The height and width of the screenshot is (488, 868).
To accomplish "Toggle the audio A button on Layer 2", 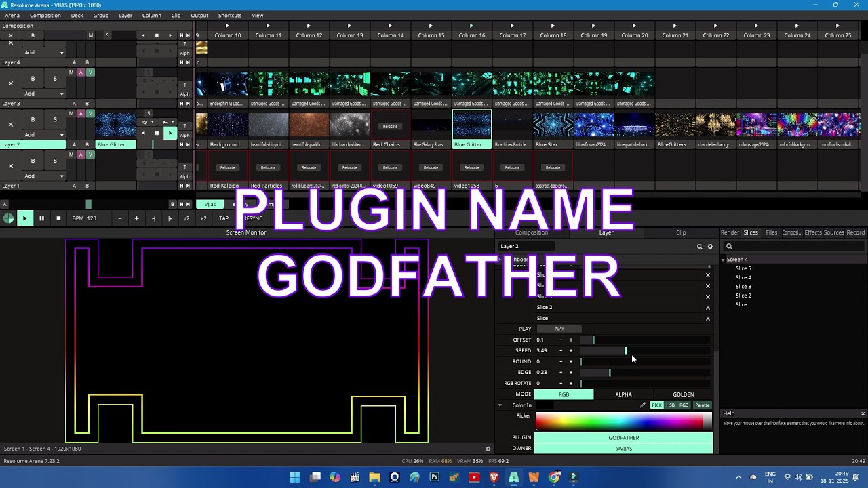I will [81, 114].
